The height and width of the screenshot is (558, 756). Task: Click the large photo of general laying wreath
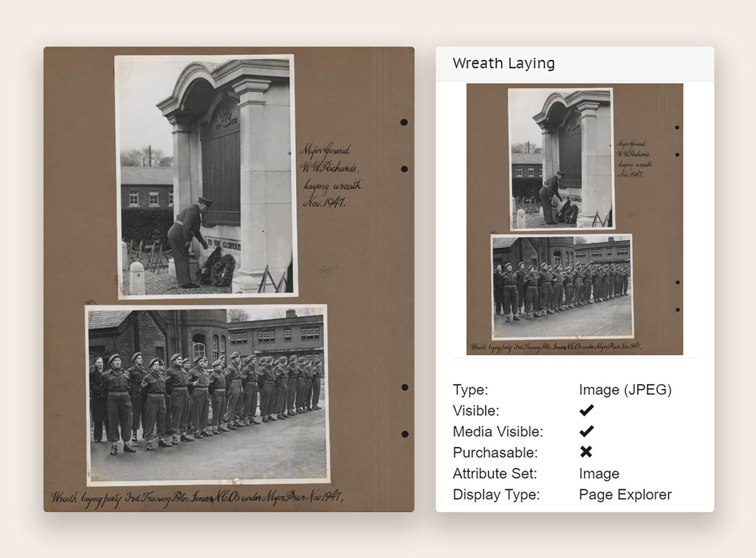[x=207, y=177]
